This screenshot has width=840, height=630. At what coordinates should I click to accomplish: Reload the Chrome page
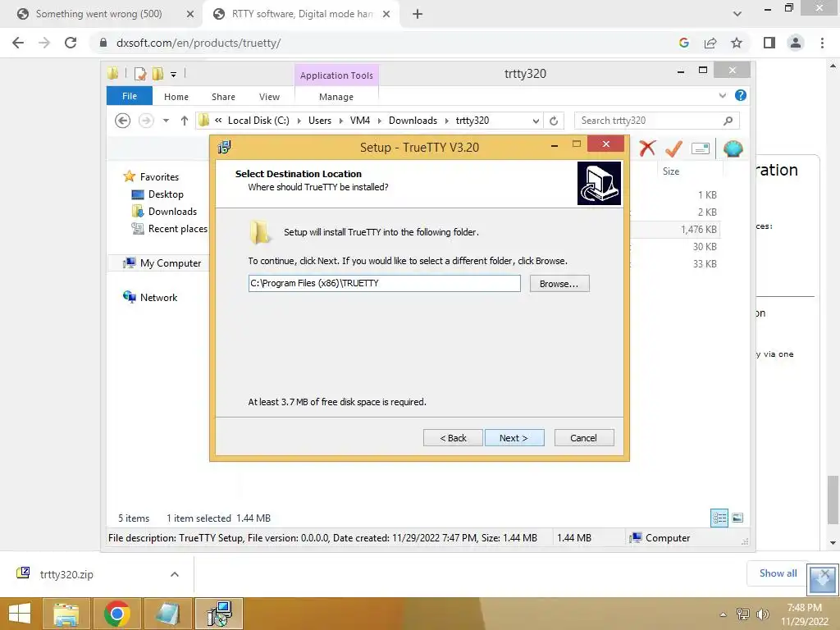(x=71, y=43)
